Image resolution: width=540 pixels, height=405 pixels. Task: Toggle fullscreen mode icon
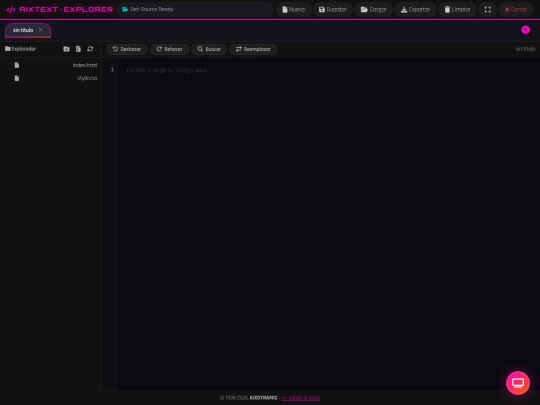(x=488, y=10)
